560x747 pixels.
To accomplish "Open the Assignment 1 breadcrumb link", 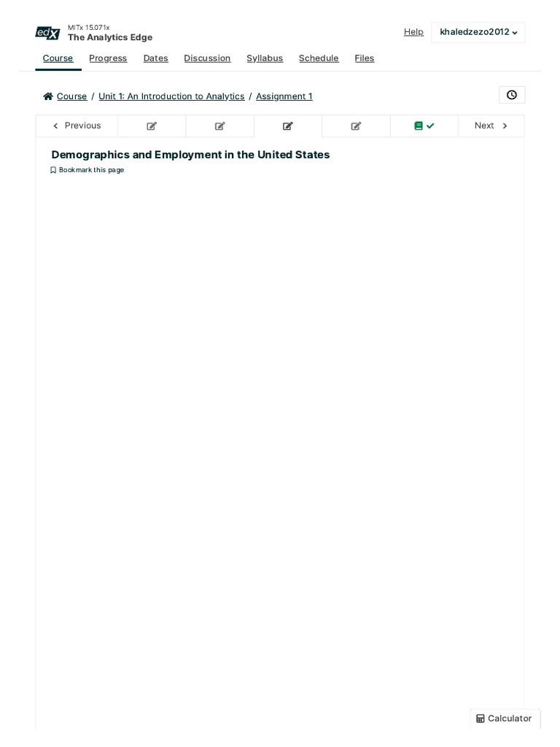I will coord(284,96).
